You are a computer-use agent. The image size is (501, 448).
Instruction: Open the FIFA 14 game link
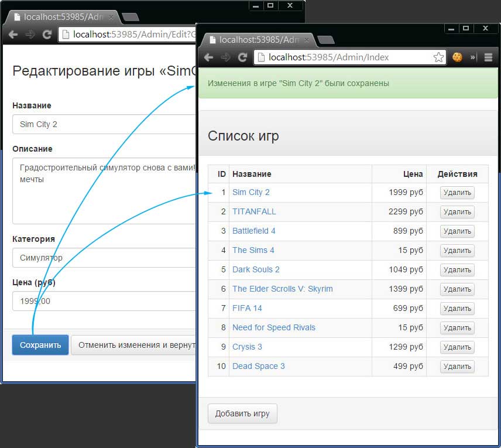point(247,308)
